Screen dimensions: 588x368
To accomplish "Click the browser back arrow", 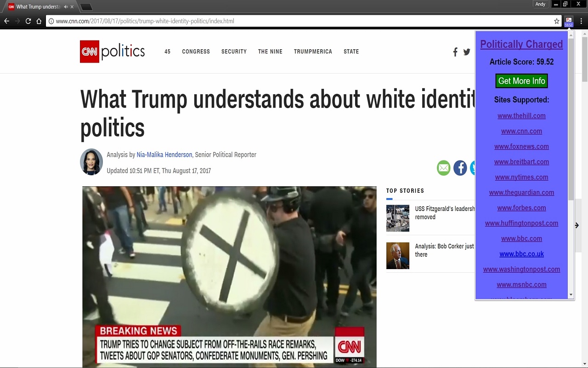I will click(6, 21).
